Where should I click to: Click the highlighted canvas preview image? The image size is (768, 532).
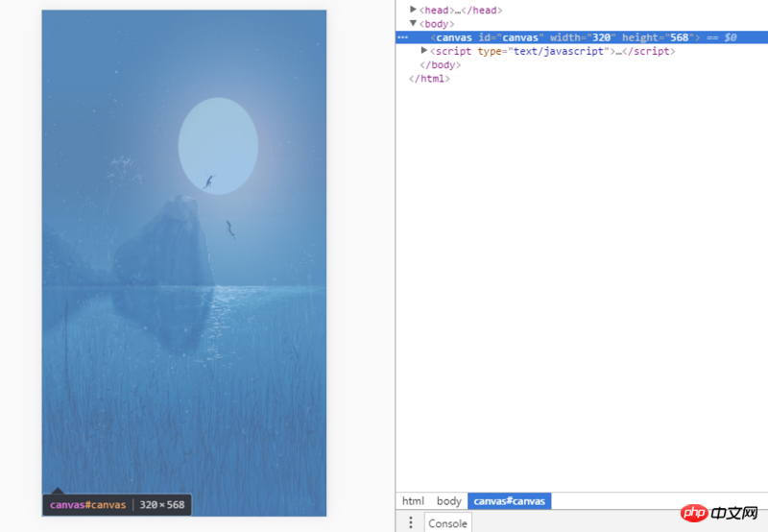click(x=184, y=263)
